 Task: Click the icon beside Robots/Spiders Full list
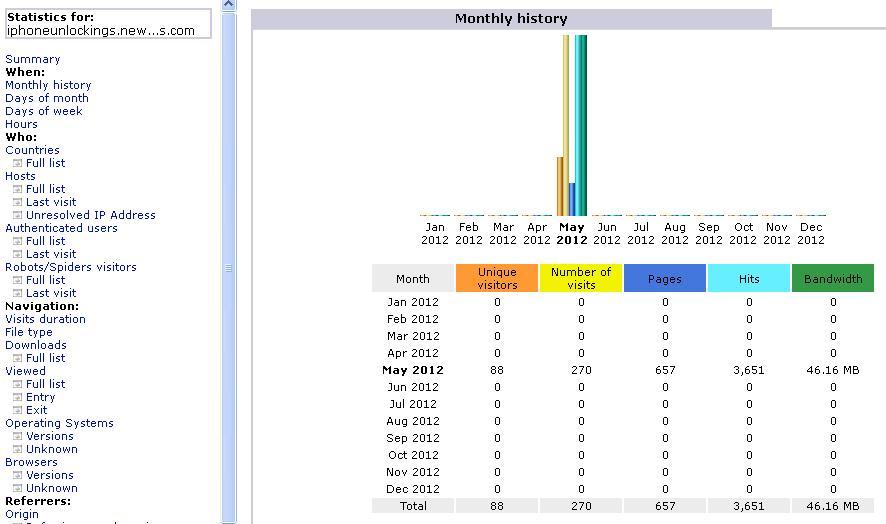17,280
